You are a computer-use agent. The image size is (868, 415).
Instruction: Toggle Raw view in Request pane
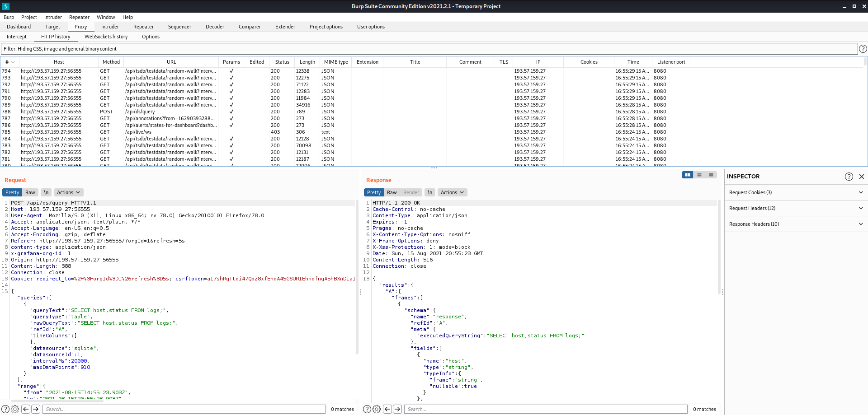coord(30,192)
